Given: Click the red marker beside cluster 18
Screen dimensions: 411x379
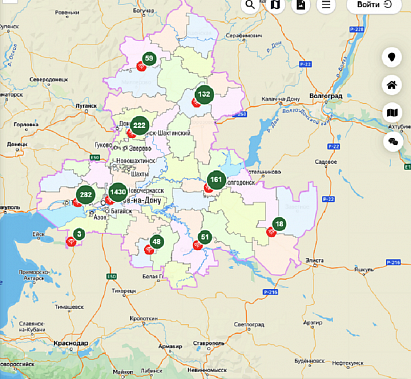Looking at the screenshot, I should (x=271, y=232).
